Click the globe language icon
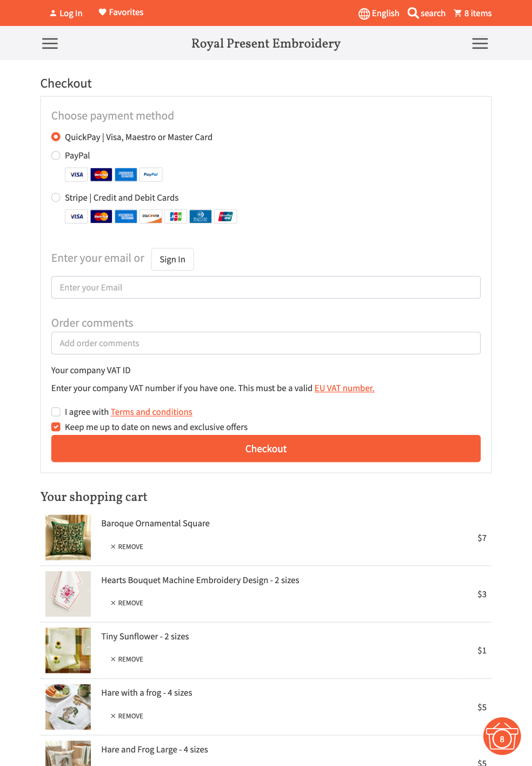The height and width of the screenshot is (766, 532). point(364,14)
